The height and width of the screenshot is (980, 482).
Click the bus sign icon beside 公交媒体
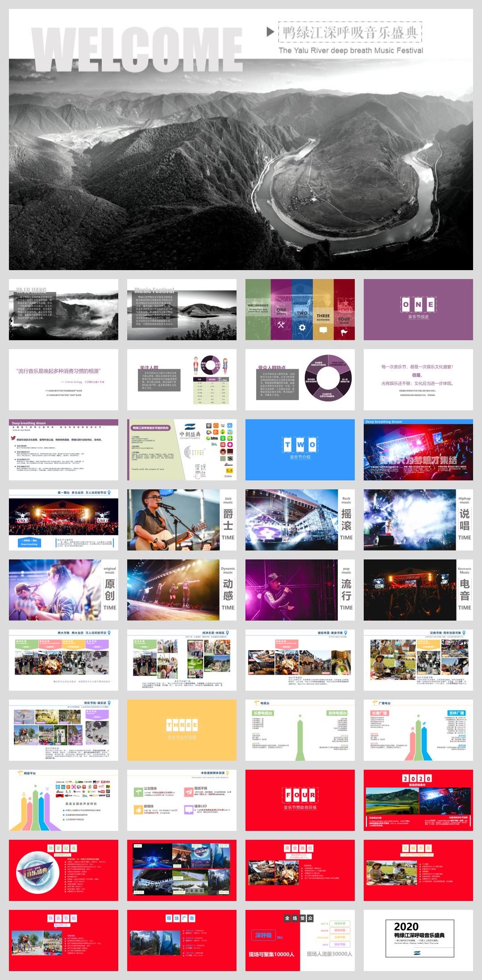coord(138,792)
